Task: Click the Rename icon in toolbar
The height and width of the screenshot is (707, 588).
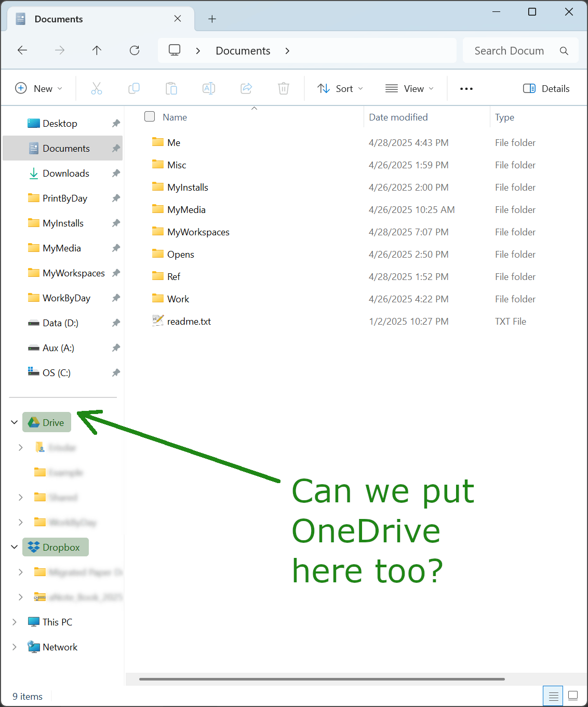Action: point(209,88)
